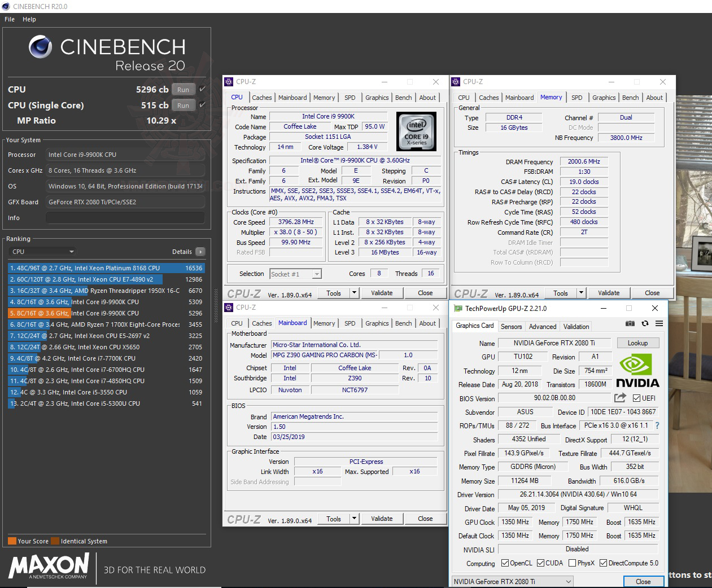The width and height of the screenshot is (712, 588).
Task: Uncheck the OpenCL computing option
Action: (x=506, y=563)
